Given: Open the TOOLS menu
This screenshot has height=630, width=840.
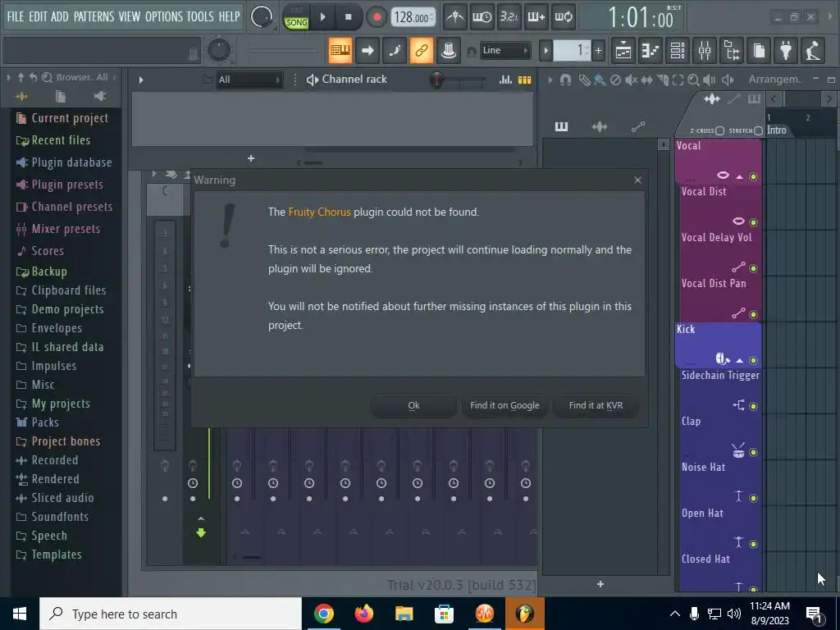Looking at the screenshot, I should point(200,17).
